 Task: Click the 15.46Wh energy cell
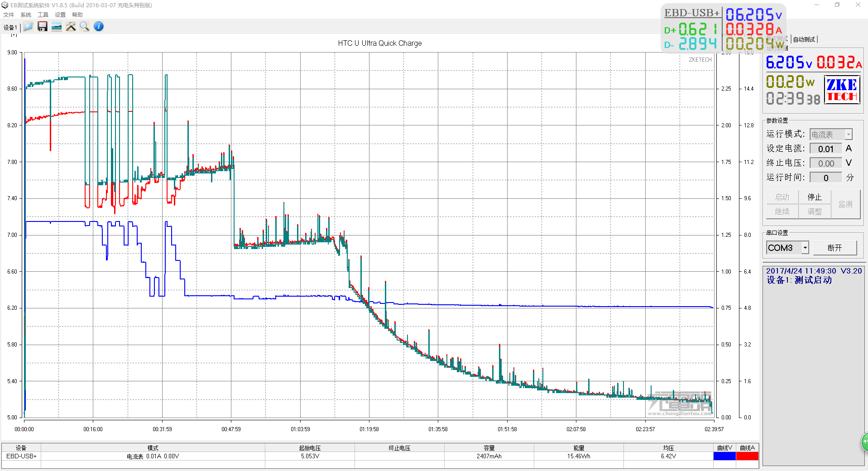coord(579,456)
